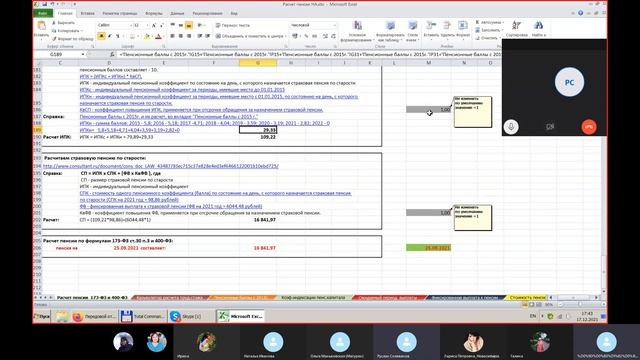Image resolution: width=640 pixels, height=360 pixels.
Task: Click the font color letter A icon
Action: [x=158, y=37]
